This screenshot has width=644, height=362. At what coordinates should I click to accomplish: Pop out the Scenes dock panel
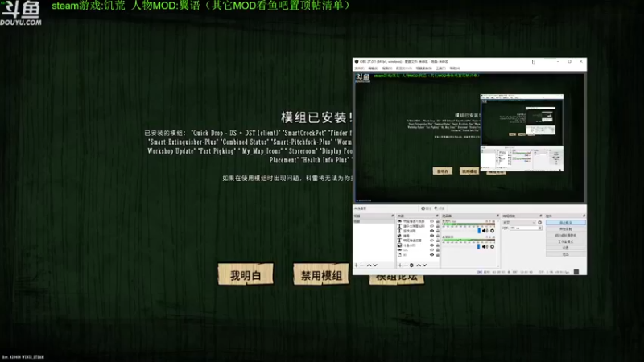393,216
